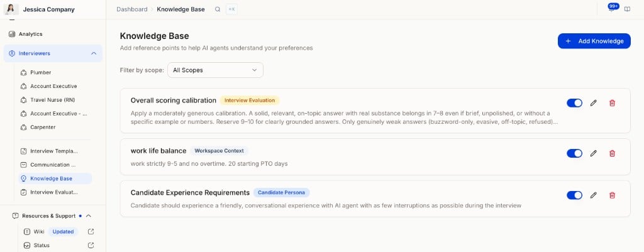Screen dimensions: 644x252
Task: Delete the Candidate Experience Requirements entry
Action: (612, 195)
